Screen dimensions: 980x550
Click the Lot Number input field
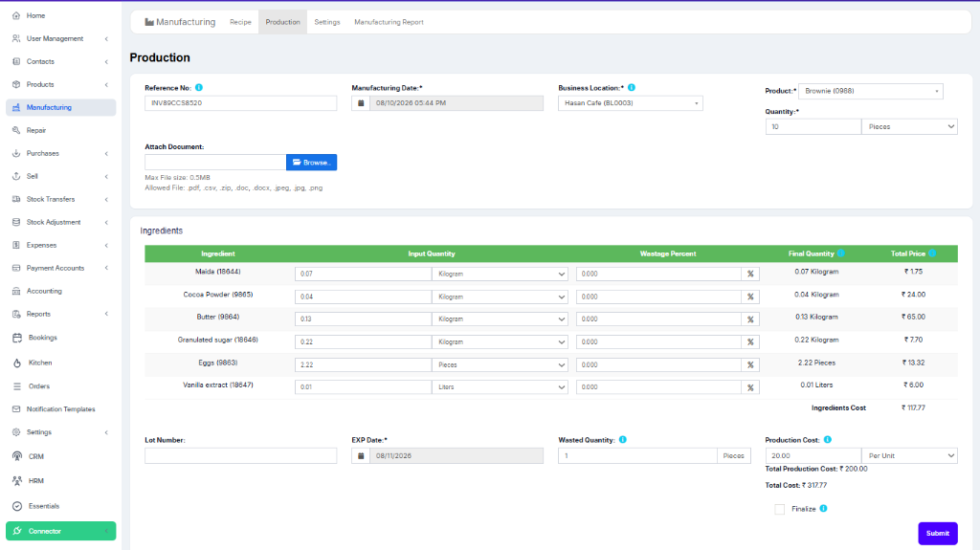[x=240, y=455]
